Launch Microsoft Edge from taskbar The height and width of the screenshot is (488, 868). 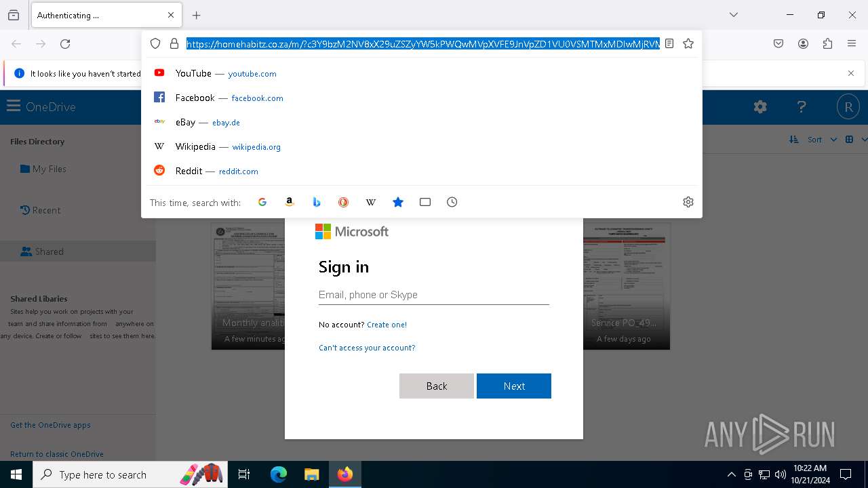[279, 474]
